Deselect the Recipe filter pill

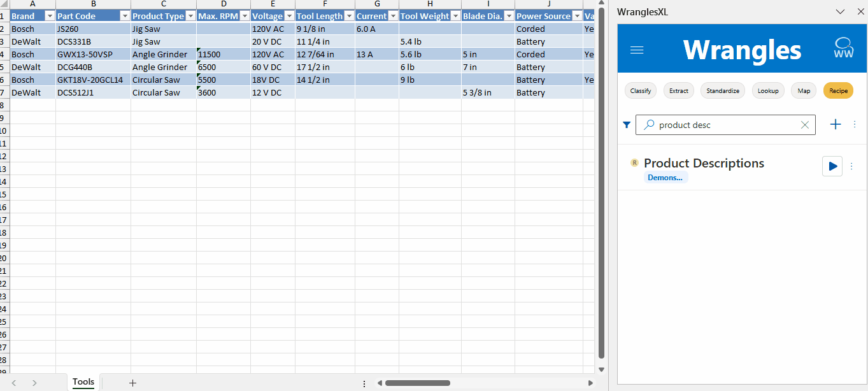click(x=838, y=90)
